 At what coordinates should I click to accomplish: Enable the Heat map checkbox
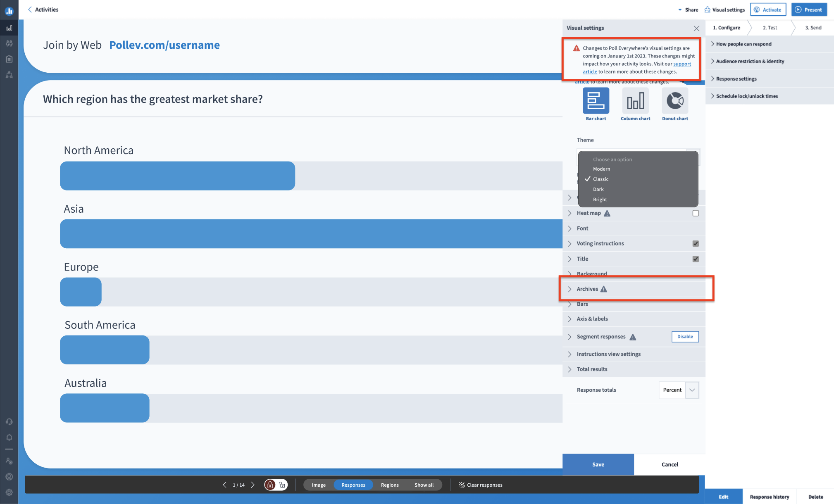click(696, 213)
